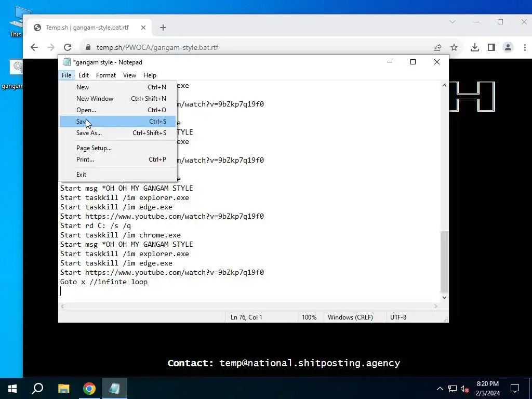The height and width of the screenshot is (399, 532).
Task: Open the Format menu in Notepad
Action: coord(106,75)
